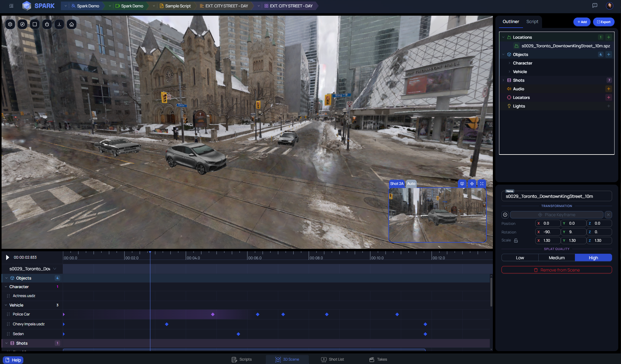
Task: Open the 3D Scene bottom tab
Action: coord(287,359)
